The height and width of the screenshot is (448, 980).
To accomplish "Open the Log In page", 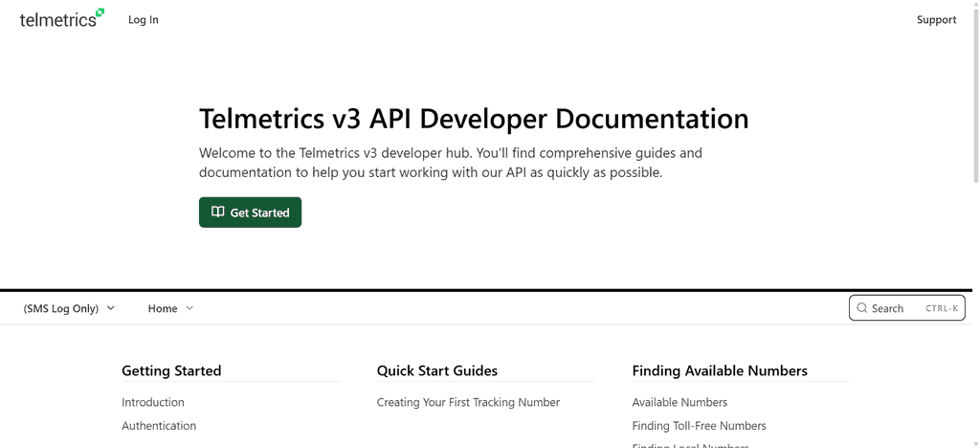I will point(144,20).
